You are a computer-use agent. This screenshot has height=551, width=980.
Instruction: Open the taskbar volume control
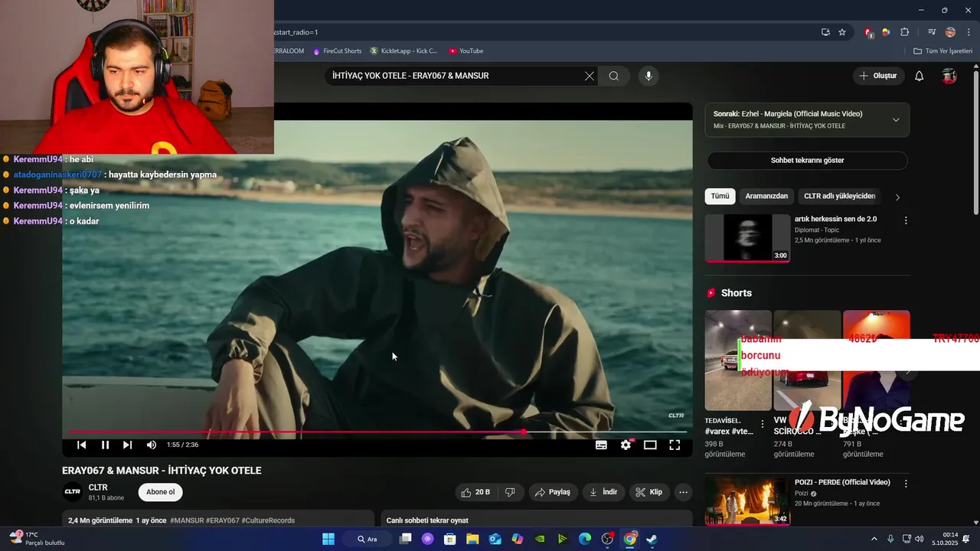point(920,539)
